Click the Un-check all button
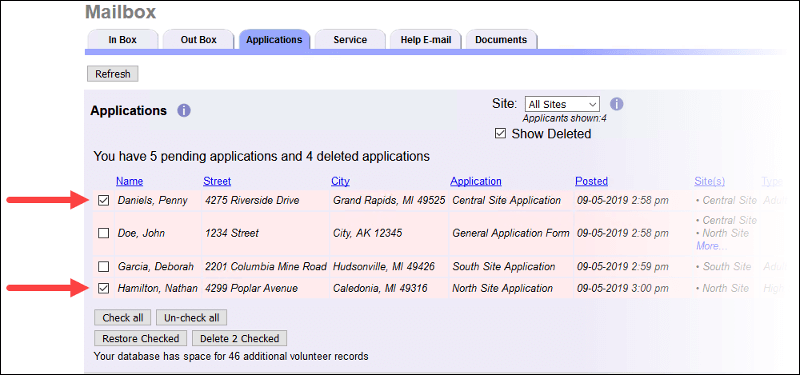The width and height of the screenshot is (800, 375). [x=191, y=317]
